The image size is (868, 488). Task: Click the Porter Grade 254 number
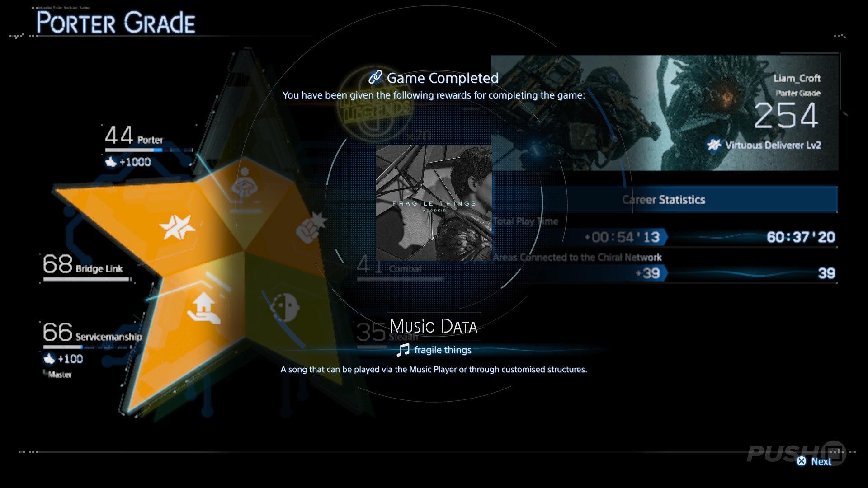(786, 116)
